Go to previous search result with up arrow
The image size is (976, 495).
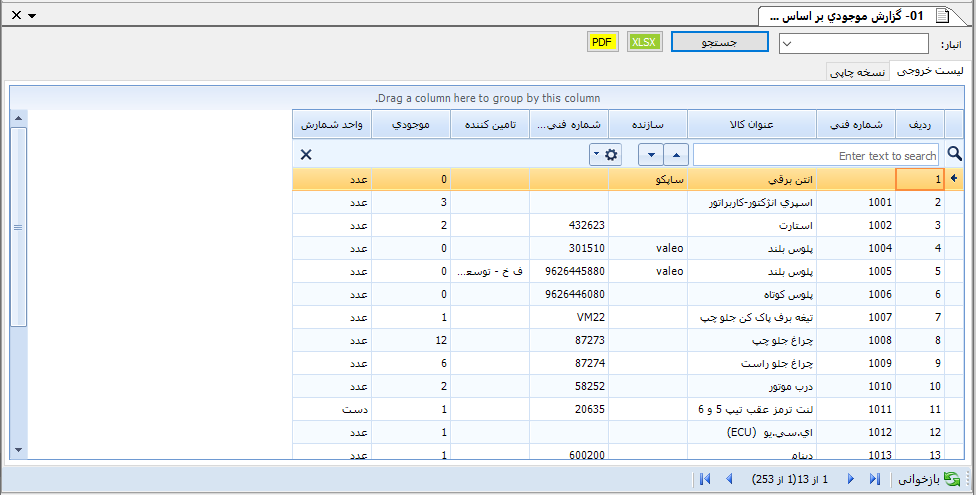click(676, 155)
